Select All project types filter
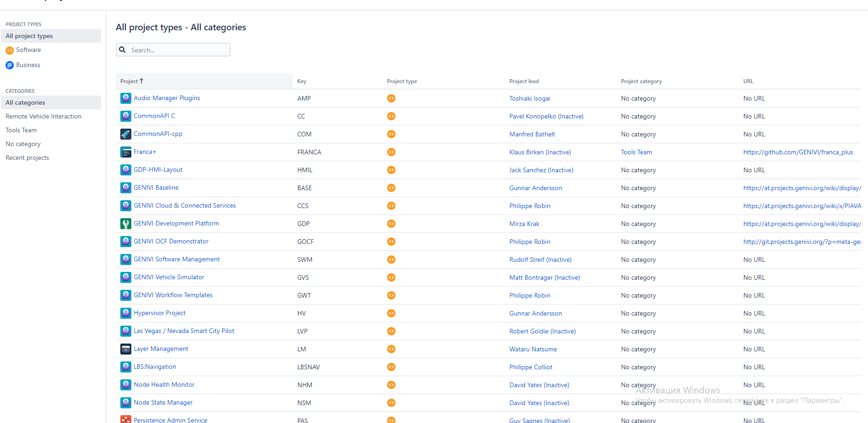This screenshot has height=423, width=868. (29, 36)
